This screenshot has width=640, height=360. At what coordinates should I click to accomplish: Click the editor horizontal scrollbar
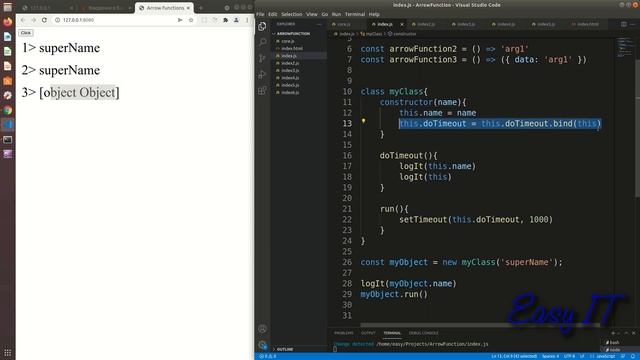pyautogui.click(x=480, y=325)
